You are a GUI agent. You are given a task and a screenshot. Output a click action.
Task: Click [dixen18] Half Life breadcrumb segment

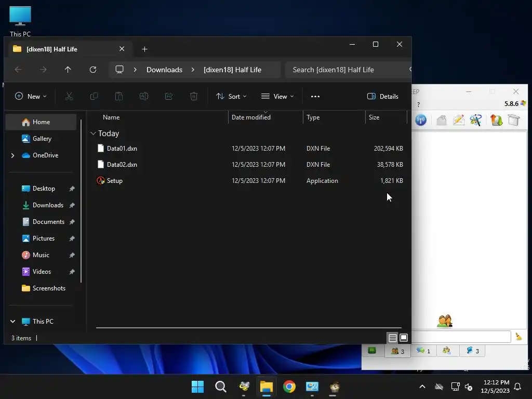(x=232, y=70)
